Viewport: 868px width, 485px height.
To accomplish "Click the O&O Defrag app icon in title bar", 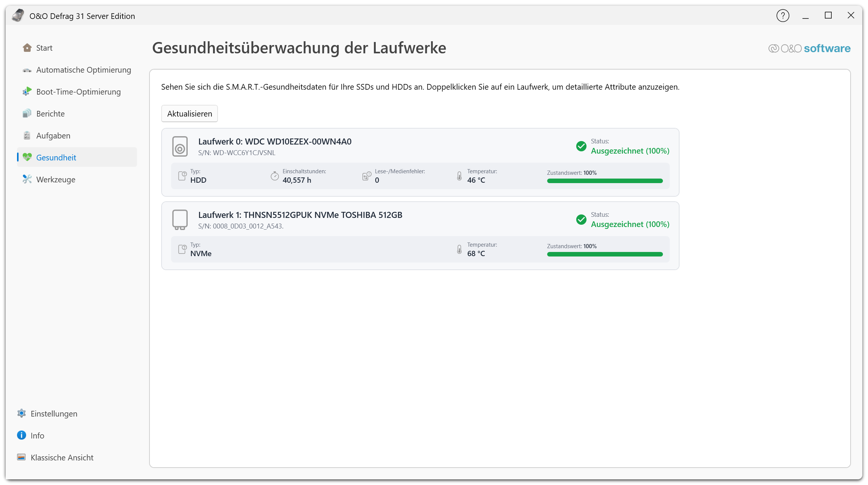I will pos(18,16).
